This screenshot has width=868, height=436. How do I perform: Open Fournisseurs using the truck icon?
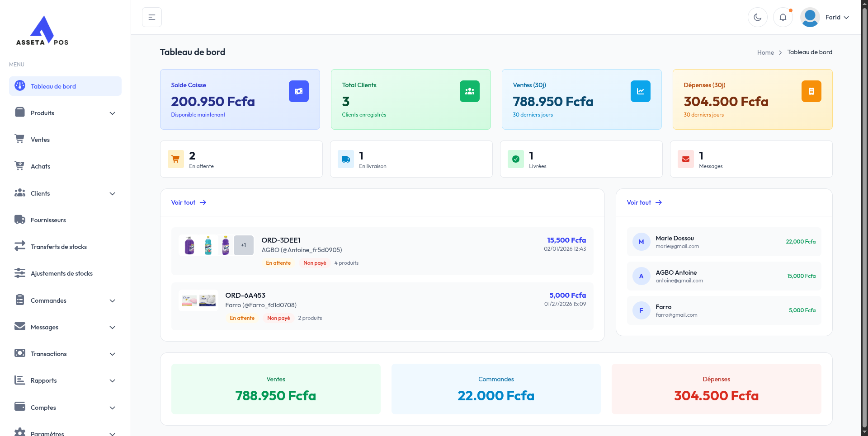20,220
